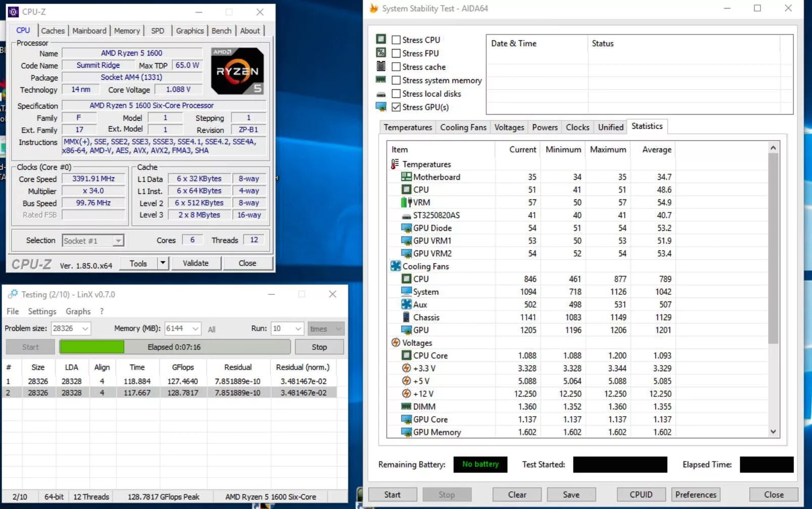Click the Stress FPU percent icon
The width and height of the screenshot is (812, 509).
click(x=381, y=53)
